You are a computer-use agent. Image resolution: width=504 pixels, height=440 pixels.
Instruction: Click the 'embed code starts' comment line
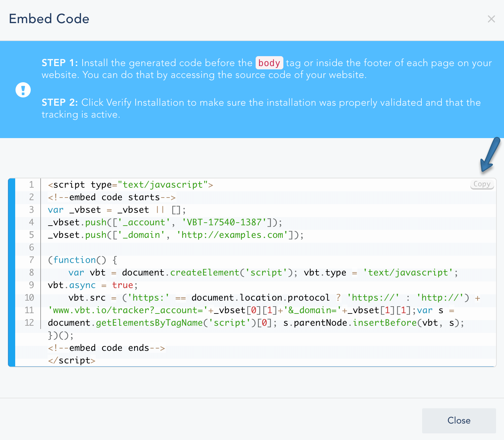click(112, 197)
